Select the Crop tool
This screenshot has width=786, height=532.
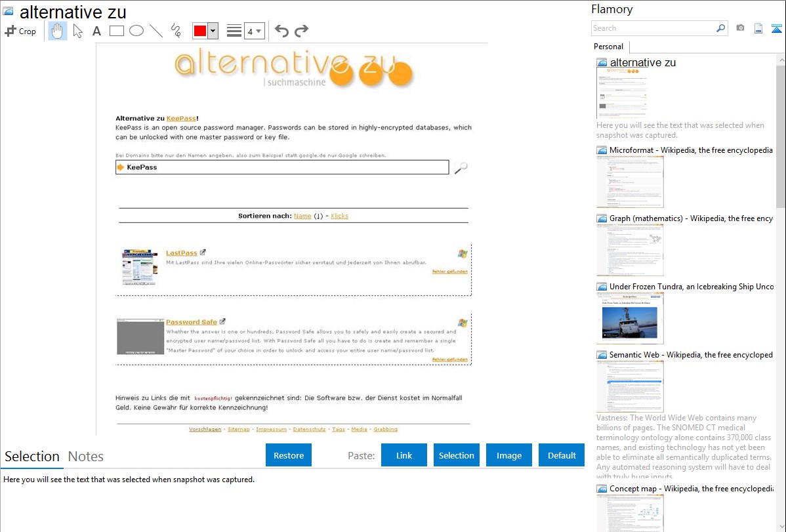tap(20, 31)
